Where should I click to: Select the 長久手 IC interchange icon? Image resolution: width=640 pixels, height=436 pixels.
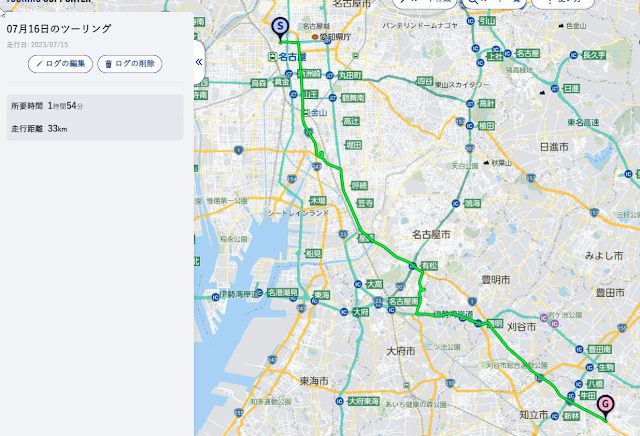(x=573, y=55)
